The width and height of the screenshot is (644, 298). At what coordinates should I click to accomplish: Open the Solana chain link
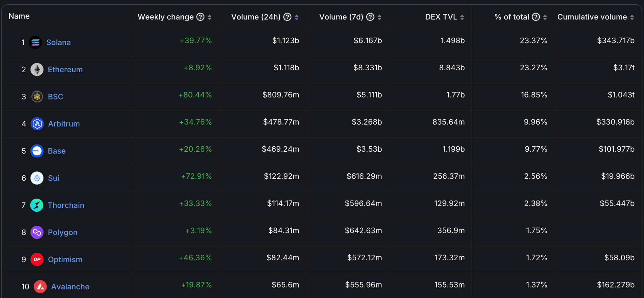point(58,42)
